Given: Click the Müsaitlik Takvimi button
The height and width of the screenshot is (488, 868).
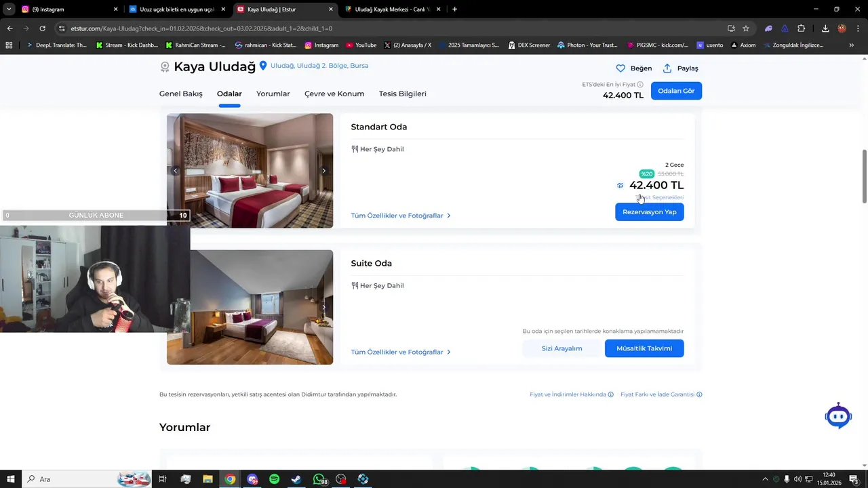Looking at the screenshot, I should [x=644, y=348].
